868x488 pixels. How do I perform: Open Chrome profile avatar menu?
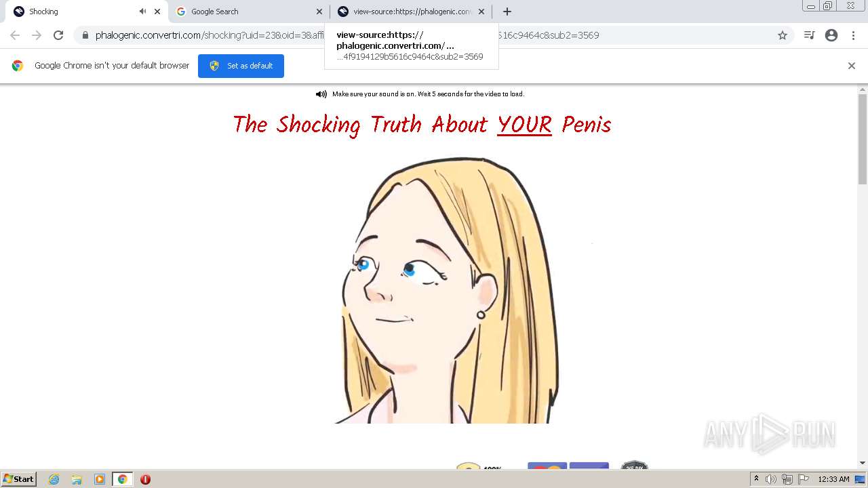coord(831,35)
